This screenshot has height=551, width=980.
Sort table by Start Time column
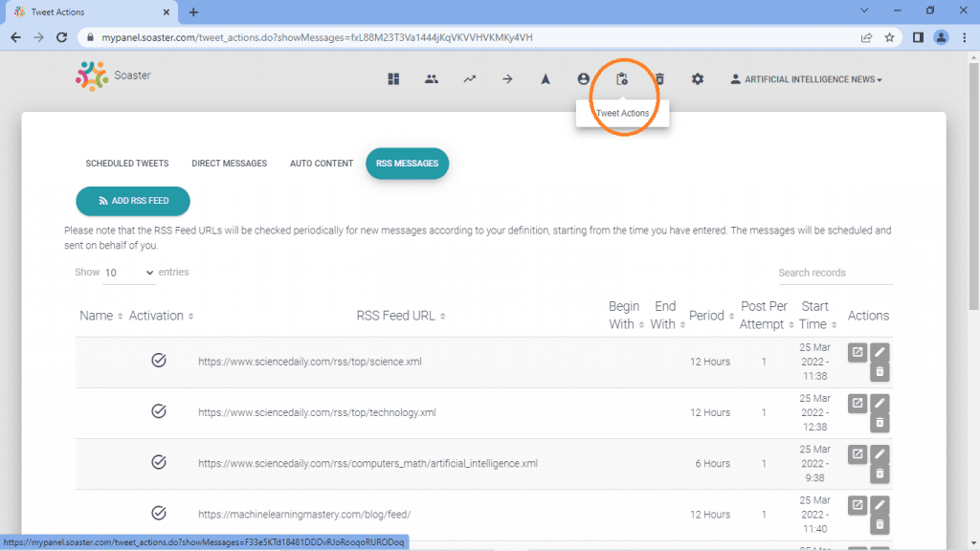tap(817, 316)
